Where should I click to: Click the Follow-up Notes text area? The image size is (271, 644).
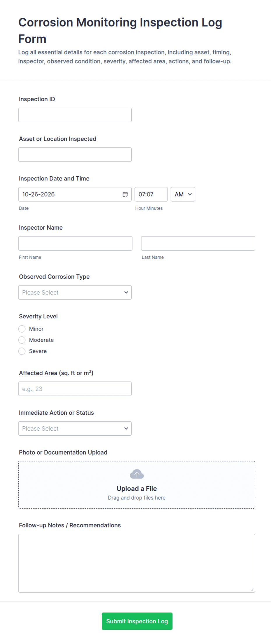point(137,563)
